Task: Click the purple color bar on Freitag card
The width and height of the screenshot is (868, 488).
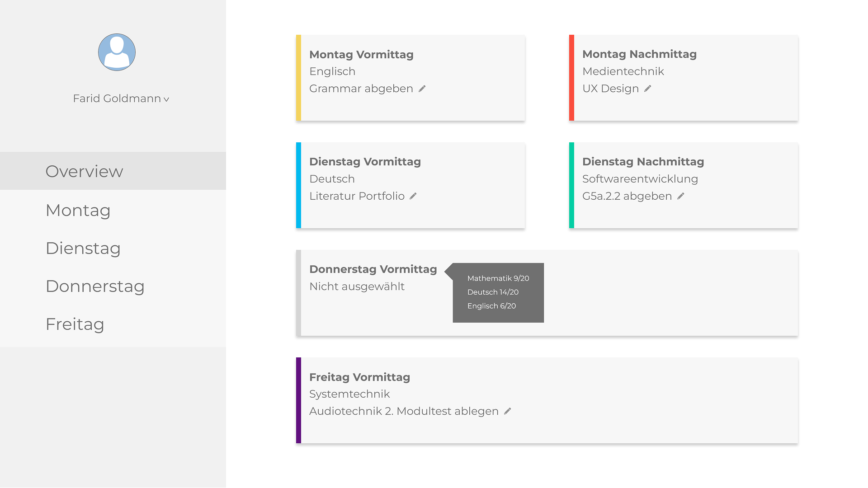Action: click(298, 400)
